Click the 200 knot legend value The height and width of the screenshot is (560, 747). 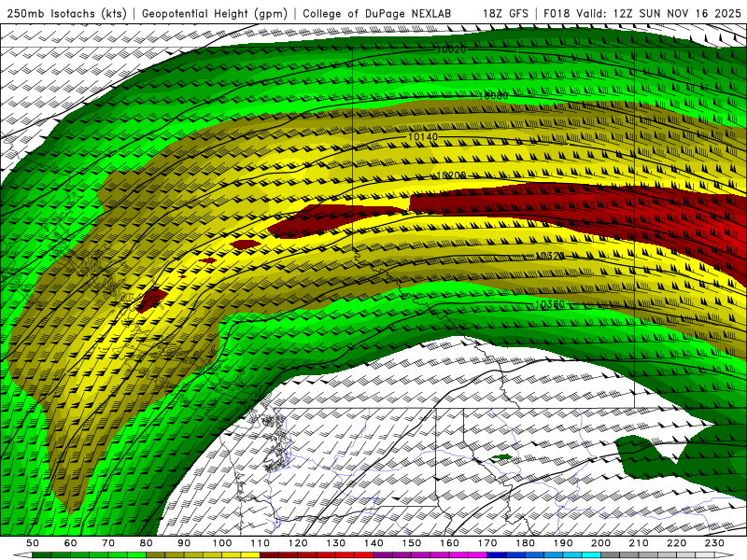click(600, 543)
